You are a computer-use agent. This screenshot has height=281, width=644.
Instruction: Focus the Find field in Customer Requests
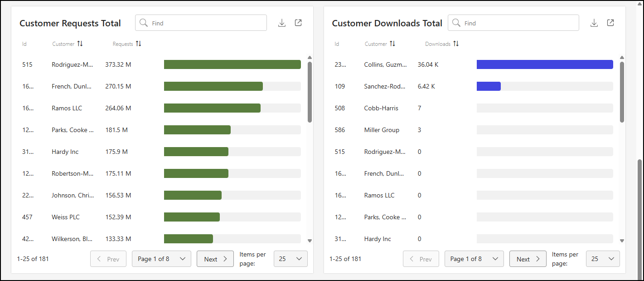[201, 23]
